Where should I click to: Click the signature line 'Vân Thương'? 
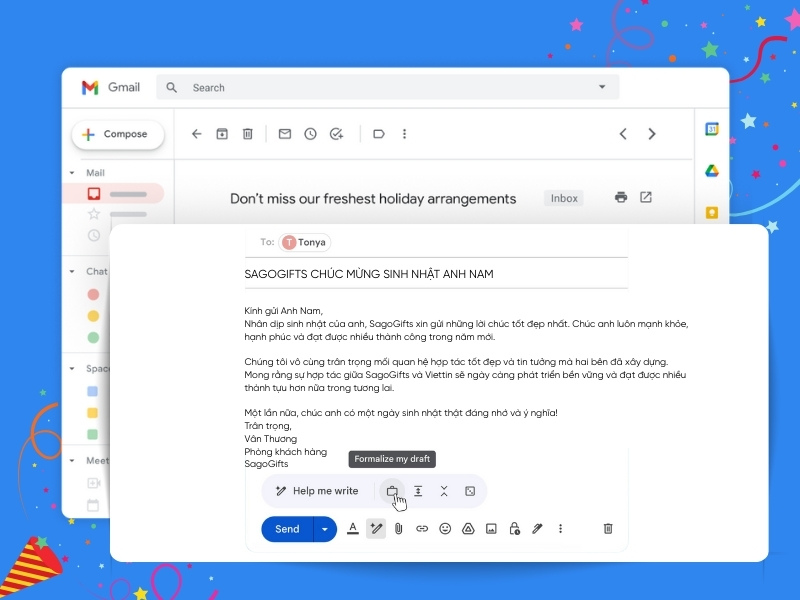click(270, 439)
